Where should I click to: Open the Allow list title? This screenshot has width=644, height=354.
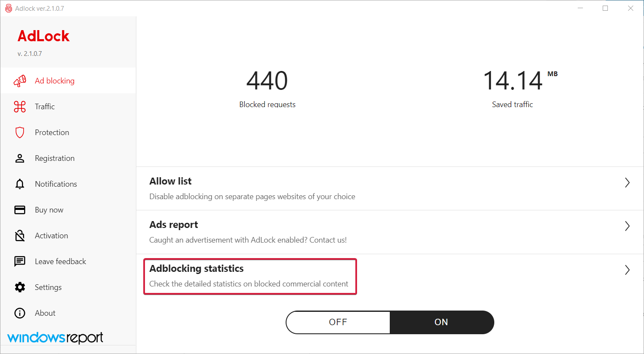(170, 182)
